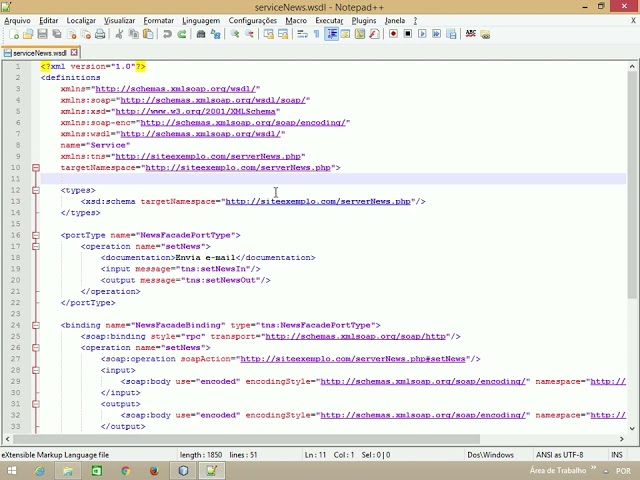Collapse the definitions fold at line 10
The image size is (640, 480).
[36, 168]
